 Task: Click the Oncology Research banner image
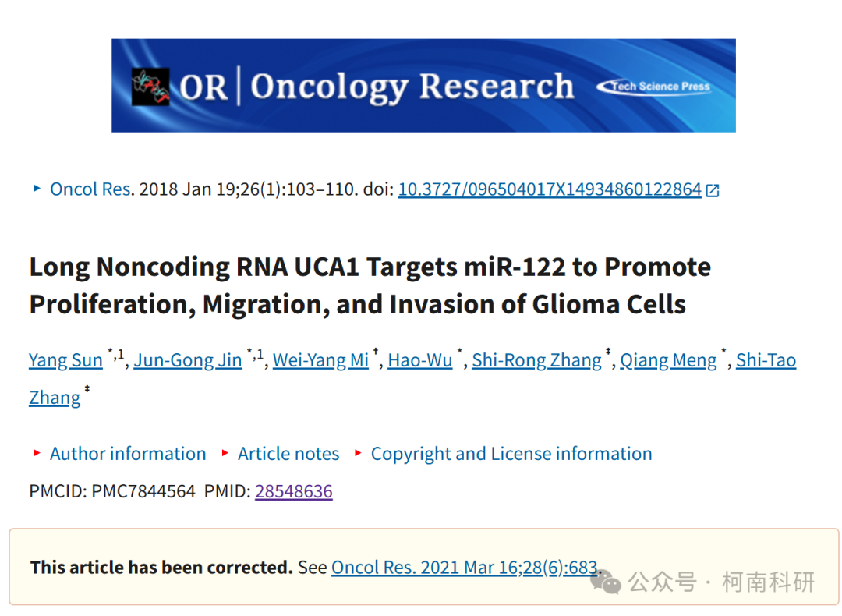click(423, 86)
